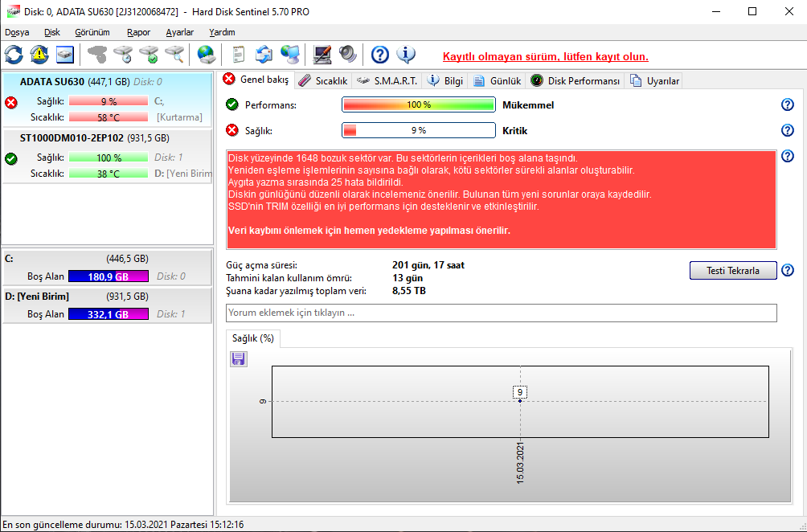Open the Yardım menu

tap(222, 32)
